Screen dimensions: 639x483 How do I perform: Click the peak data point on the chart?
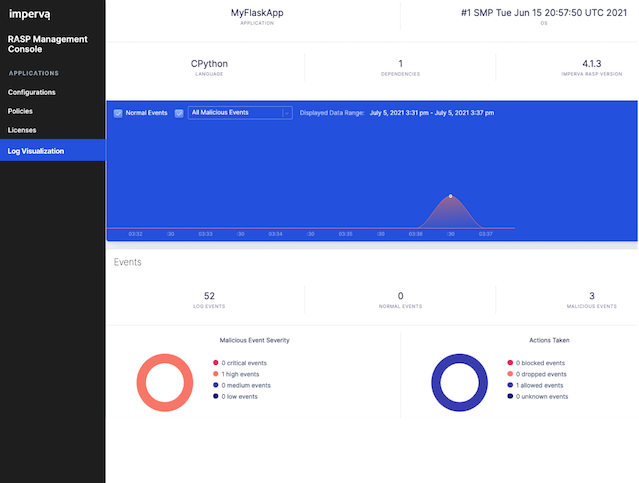coord(451,196)
